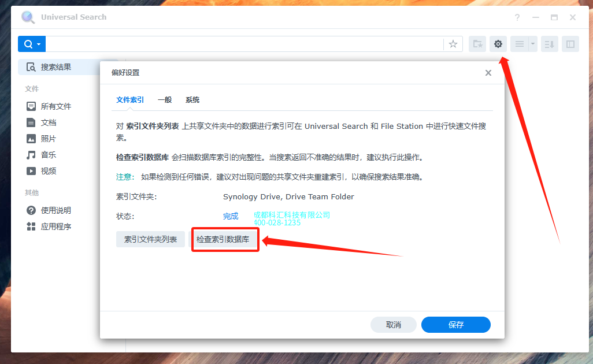Image resolution: width=593 pixels, height=364 pixels.
Task: Open the sort order icon
Action: (x=549, y=44)
